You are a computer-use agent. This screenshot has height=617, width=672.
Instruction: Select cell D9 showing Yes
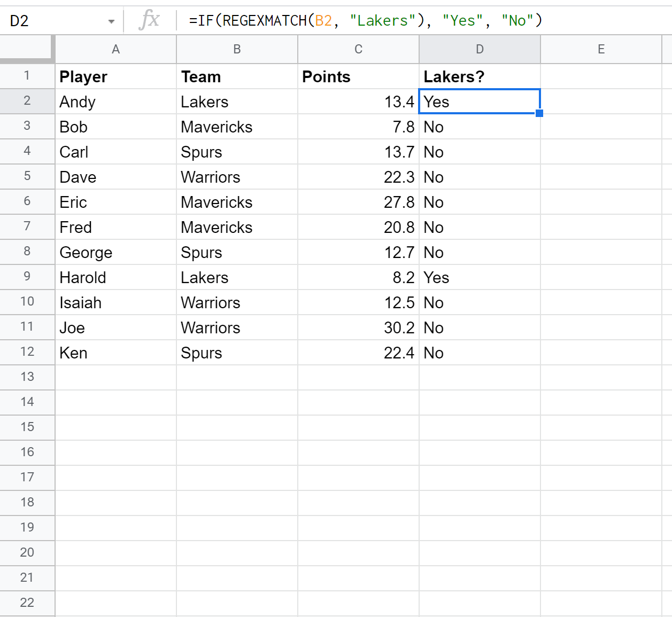(479, 277)
